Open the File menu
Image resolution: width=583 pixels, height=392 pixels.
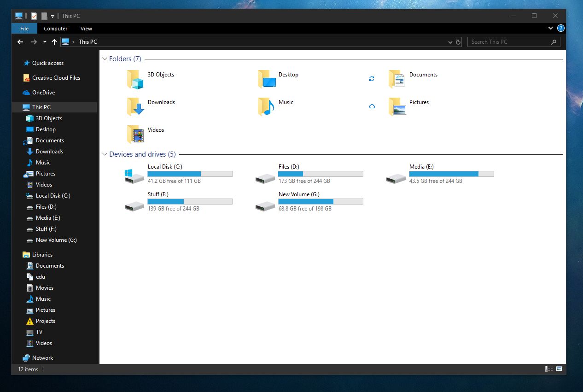(24, 28)
